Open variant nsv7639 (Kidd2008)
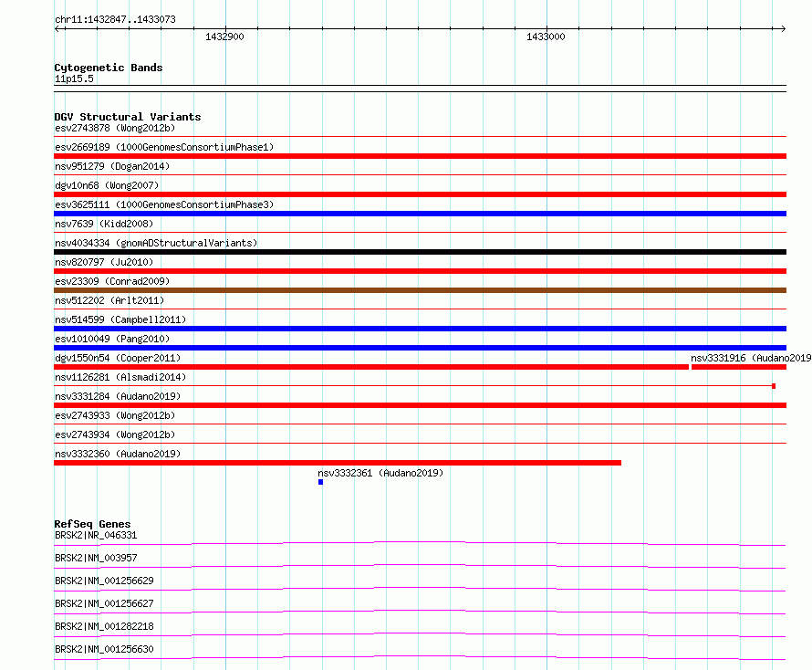Image resolution: width=812 pixels, height=670 pixels. click(x=104, y=224)
